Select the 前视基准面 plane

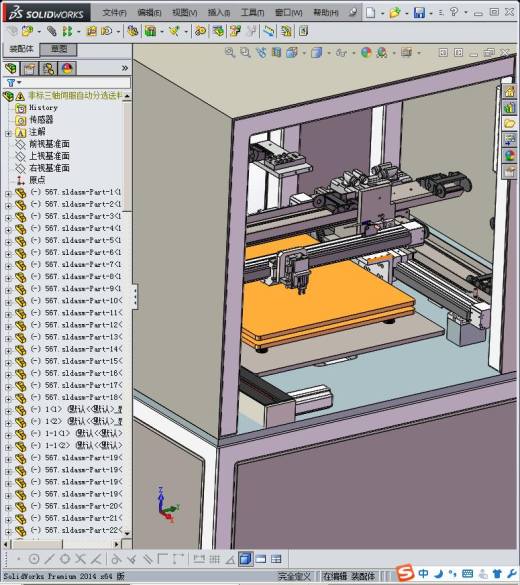pos(49,144)
